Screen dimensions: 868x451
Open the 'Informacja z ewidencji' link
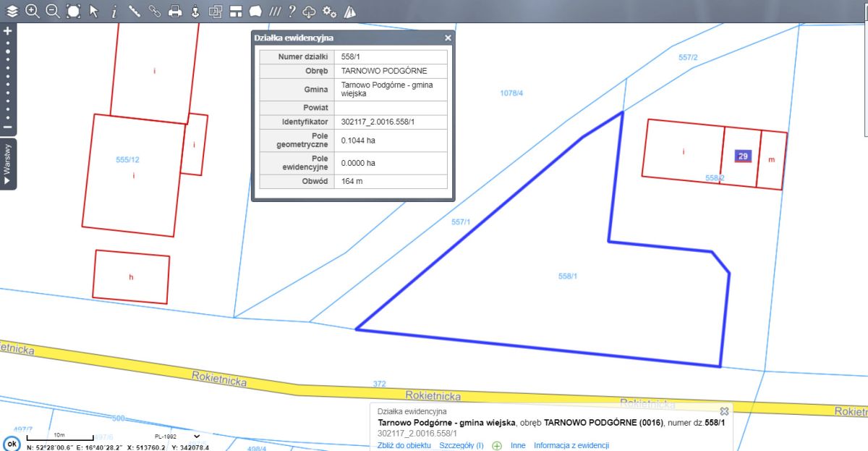tap(571, 445)
